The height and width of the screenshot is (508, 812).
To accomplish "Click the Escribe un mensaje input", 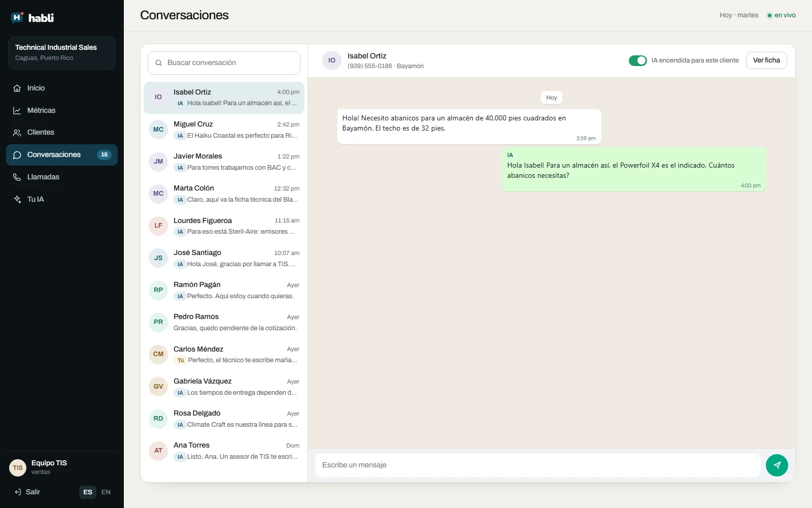I will coord(538,465).
